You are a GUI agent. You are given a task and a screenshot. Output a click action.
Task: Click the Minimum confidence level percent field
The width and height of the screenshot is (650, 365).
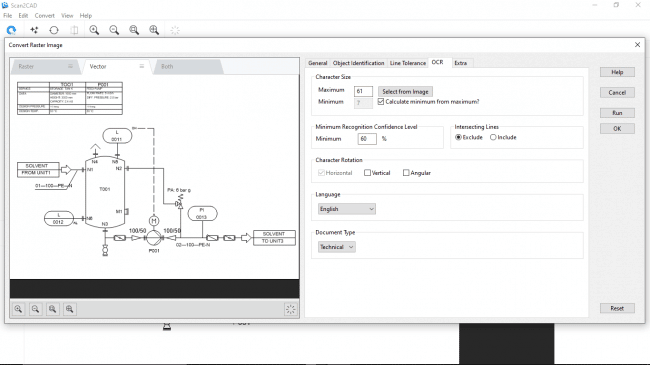(x=367, y=139)
